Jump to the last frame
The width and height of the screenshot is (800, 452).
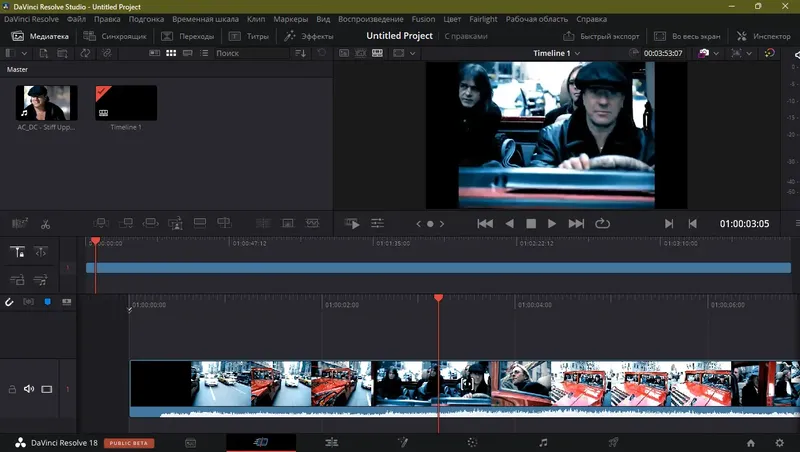(576, 223)
